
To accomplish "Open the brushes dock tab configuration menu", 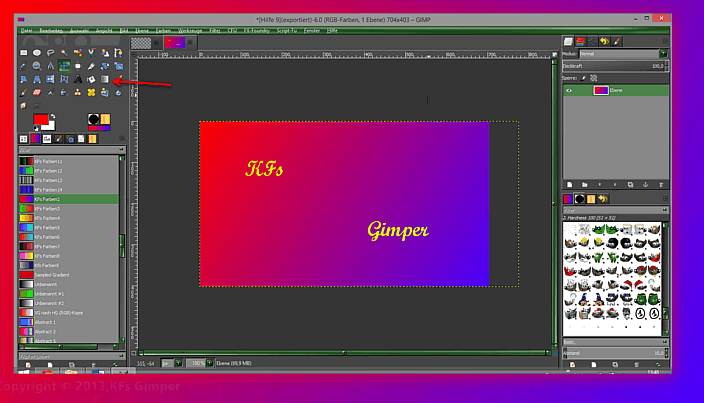I will coord(665,198).
